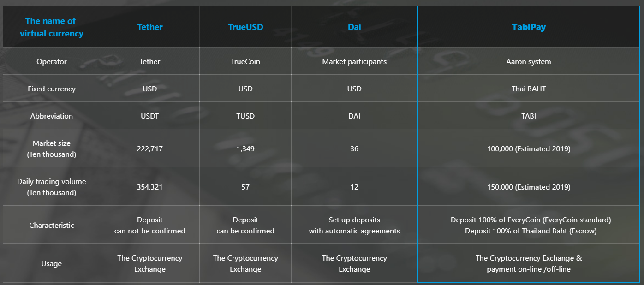Click the Market size row label

click(x=52, y=148)
